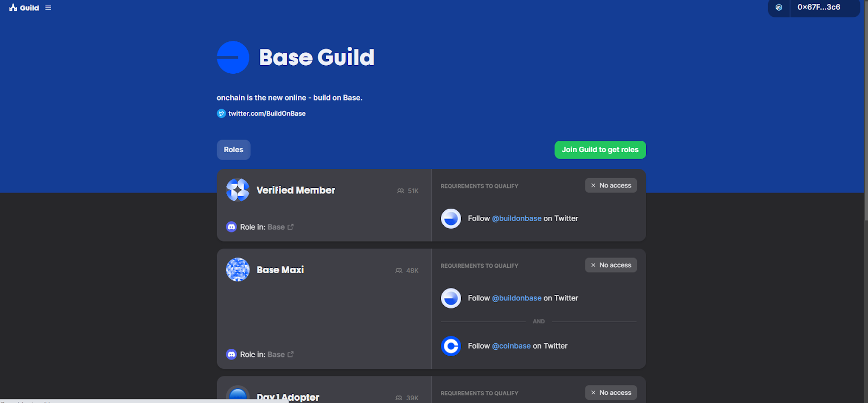Select the Roles tab

pyautogui.click(x=233, y=150)
